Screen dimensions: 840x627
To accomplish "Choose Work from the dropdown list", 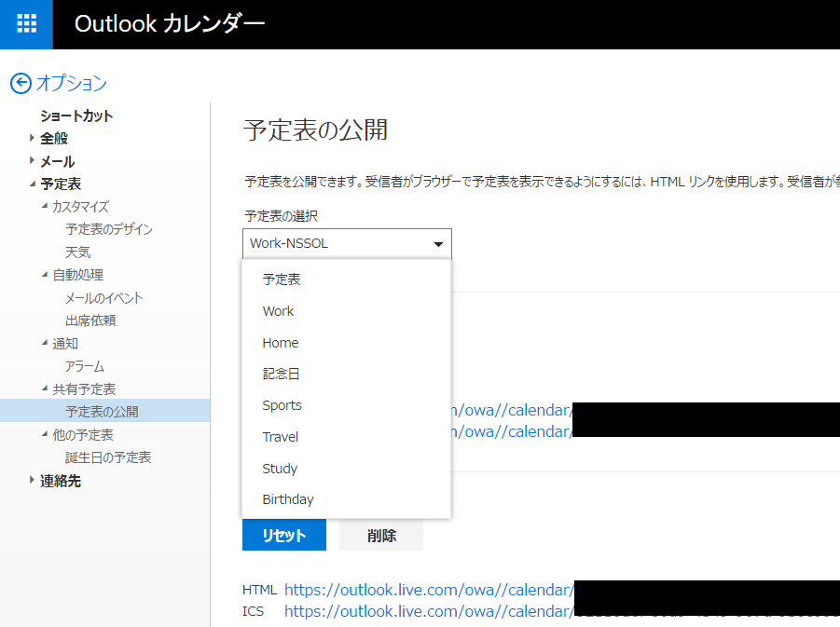I will point(346,311).
